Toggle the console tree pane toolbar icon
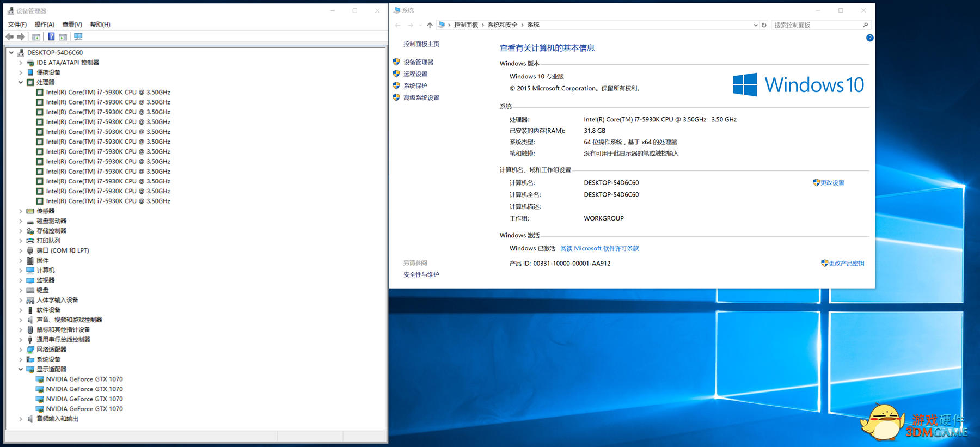The width and height of the screenshot is (980, 447). (x=36, y=36)
